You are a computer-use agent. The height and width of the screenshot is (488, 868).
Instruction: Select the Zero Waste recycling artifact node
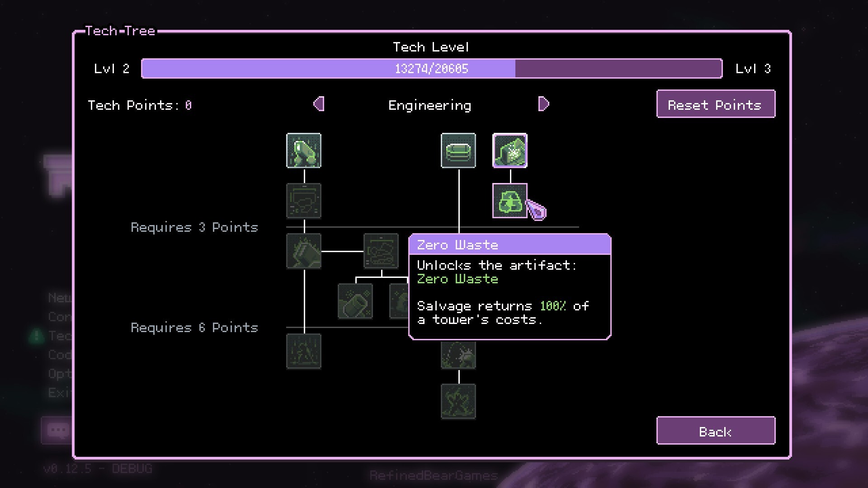coord(509,201)
